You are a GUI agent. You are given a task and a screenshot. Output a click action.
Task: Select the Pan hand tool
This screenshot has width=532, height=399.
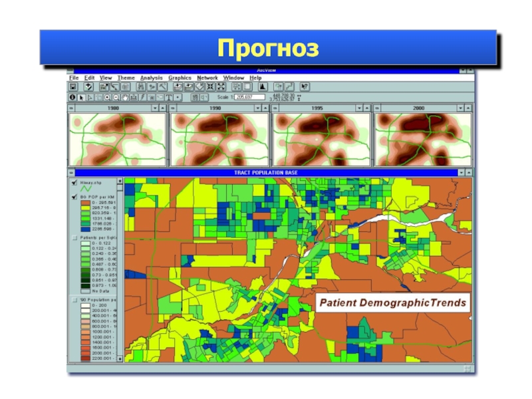tap(125, 98)
